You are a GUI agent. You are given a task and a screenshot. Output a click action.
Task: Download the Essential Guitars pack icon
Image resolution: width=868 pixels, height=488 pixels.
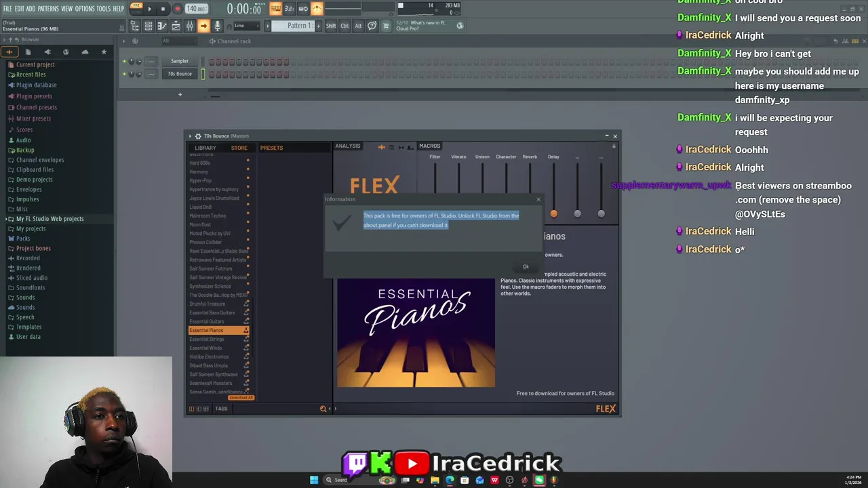pos(246,322)
